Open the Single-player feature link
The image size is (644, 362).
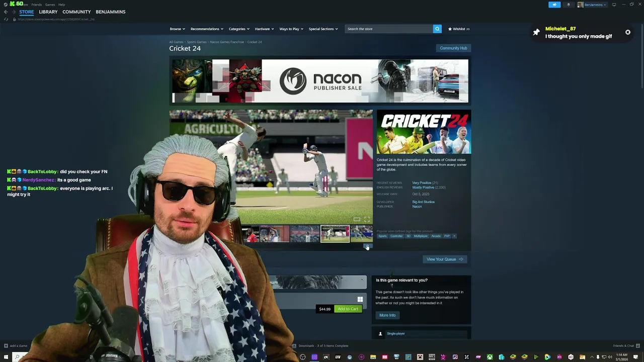[x=396, y=334]
